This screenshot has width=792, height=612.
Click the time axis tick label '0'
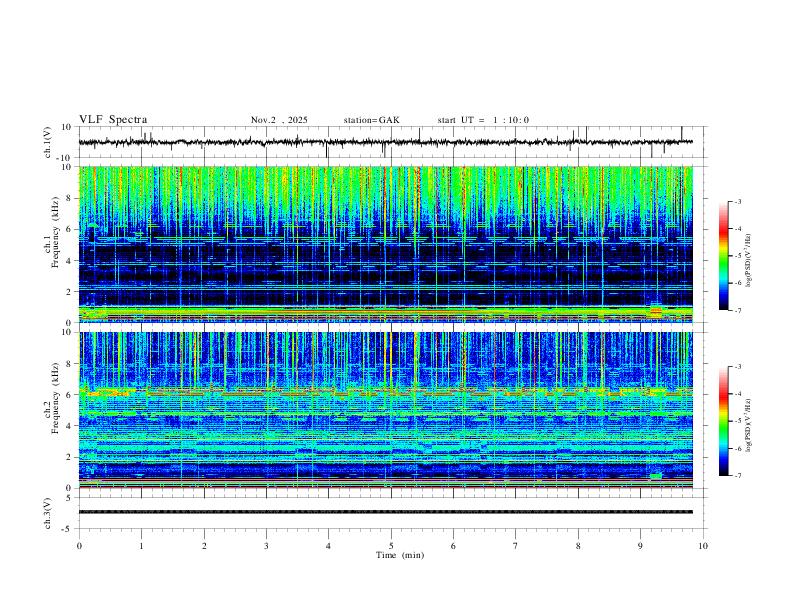(79, 546)
